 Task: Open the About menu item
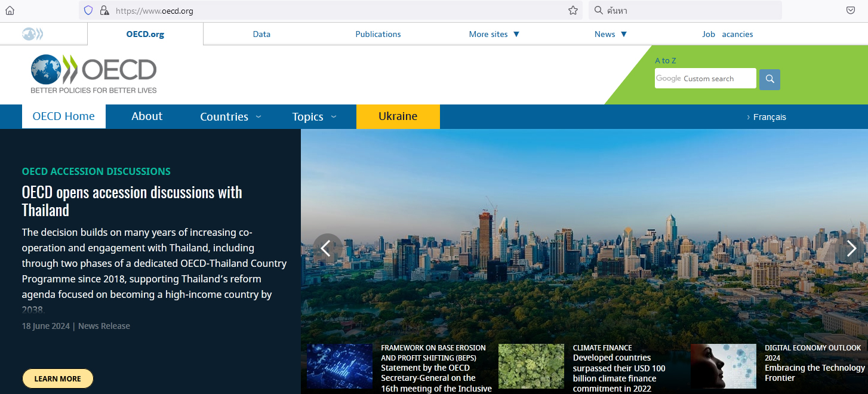147,116
